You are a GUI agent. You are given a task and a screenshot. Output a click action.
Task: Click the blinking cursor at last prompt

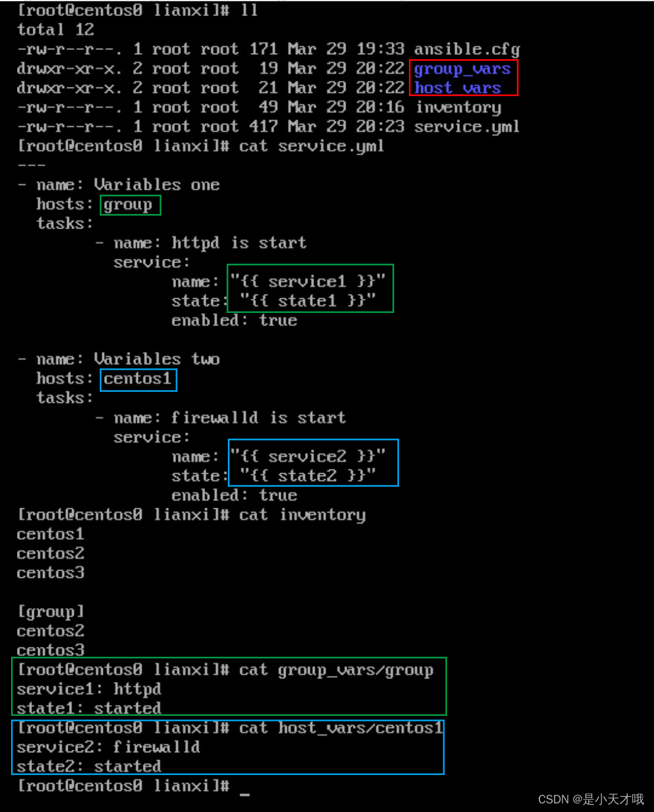coord(244,794)
